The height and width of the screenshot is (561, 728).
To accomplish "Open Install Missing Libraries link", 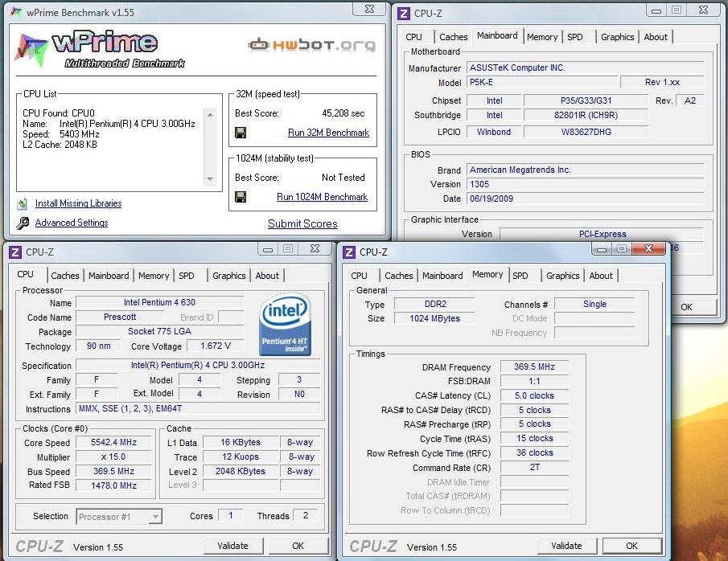I will click(x=79, y=203).
